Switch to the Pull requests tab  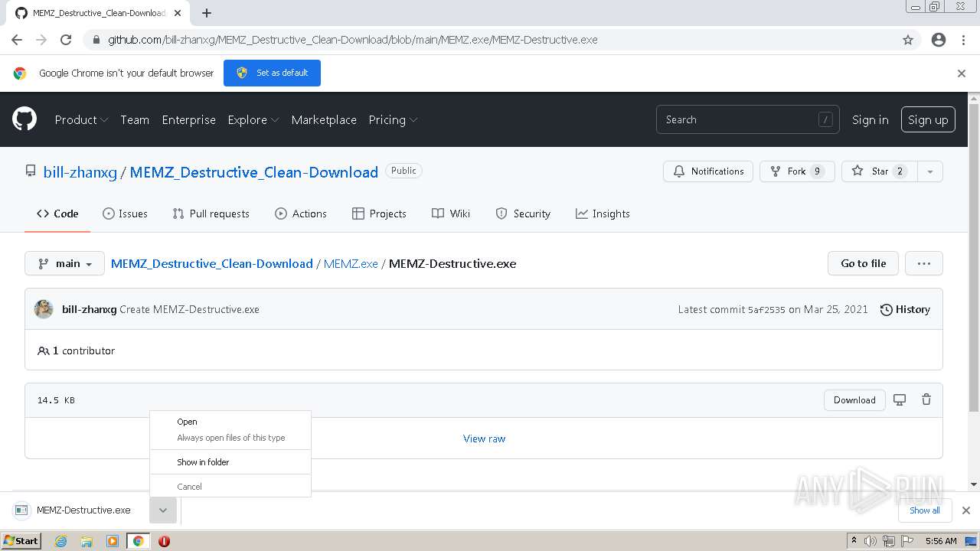pyautogui.click(x=211, y=214)
